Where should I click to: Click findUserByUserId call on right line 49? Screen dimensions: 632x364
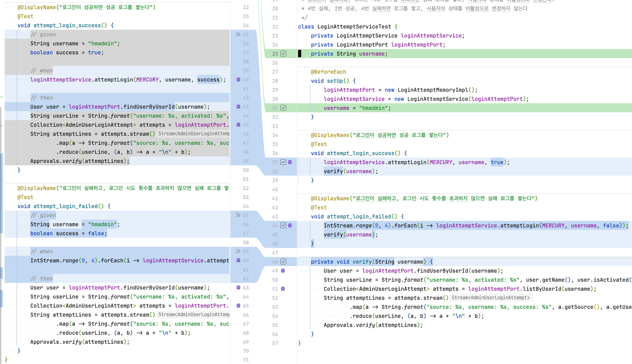pos(442,271)
